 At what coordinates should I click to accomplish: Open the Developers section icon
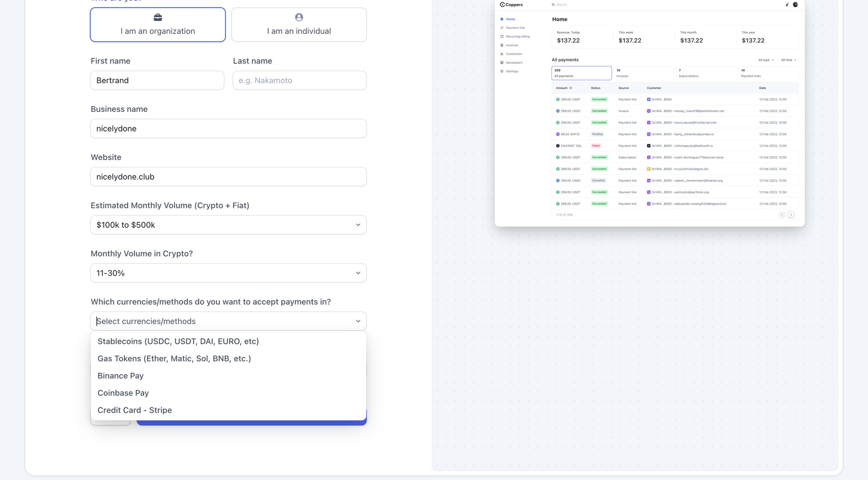tap(502, 62)
